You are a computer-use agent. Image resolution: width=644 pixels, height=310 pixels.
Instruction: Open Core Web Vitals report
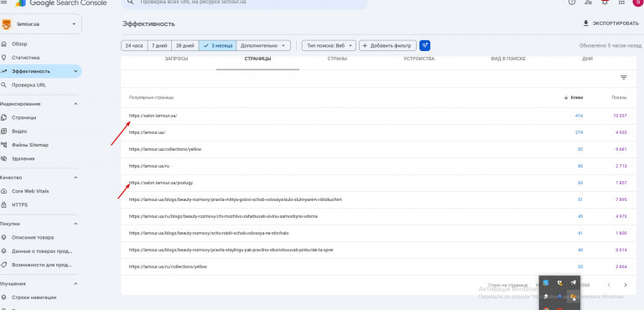30,191
